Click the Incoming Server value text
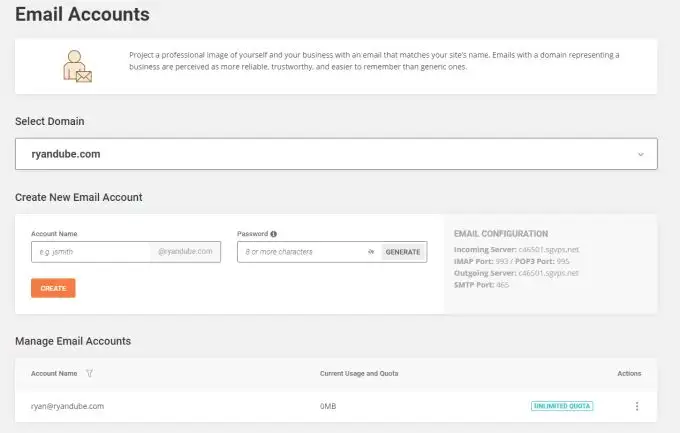Image resolution: width=680 pixels, height=433 pixels. 549,249
